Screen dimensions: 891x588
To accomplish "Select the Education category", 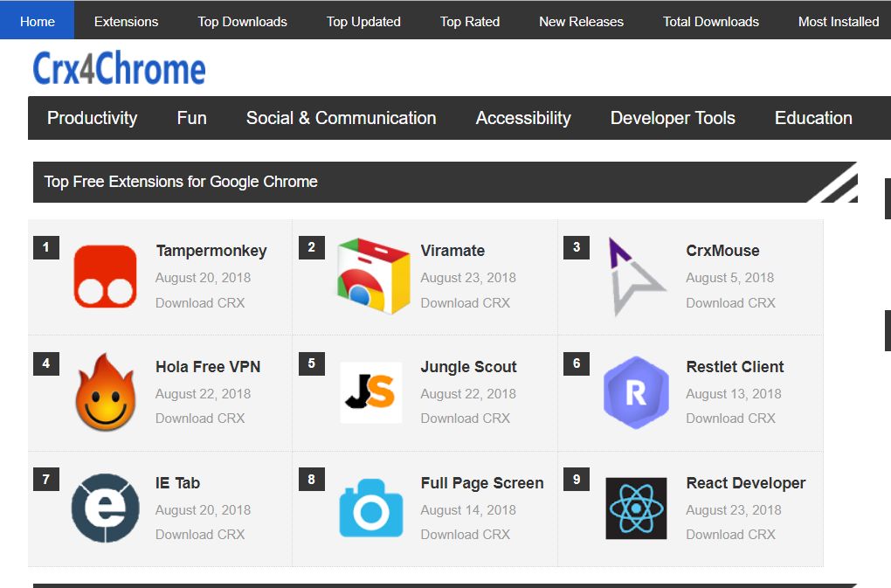I will pos(813,118).
